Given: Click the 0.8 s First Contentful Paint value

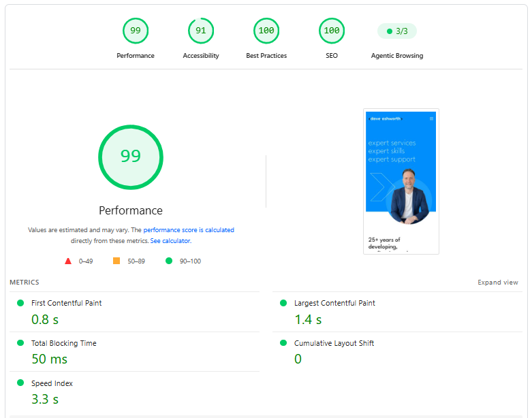Looking at the screenshot, I should (45, 319).
